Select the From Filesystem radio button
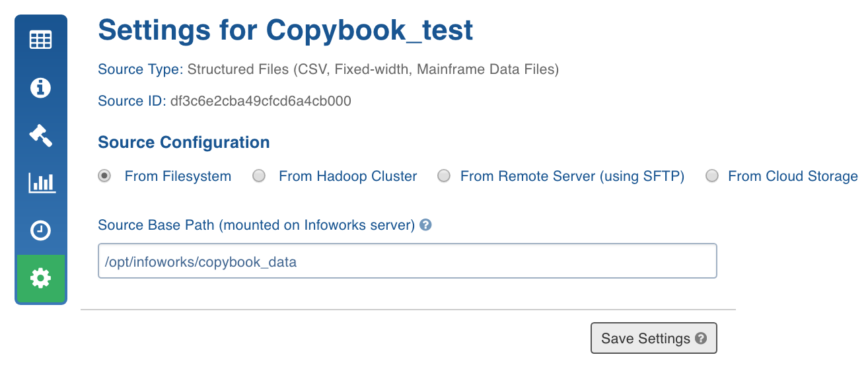The height and width of the screenshot is (371, 868). pos(104,176)
